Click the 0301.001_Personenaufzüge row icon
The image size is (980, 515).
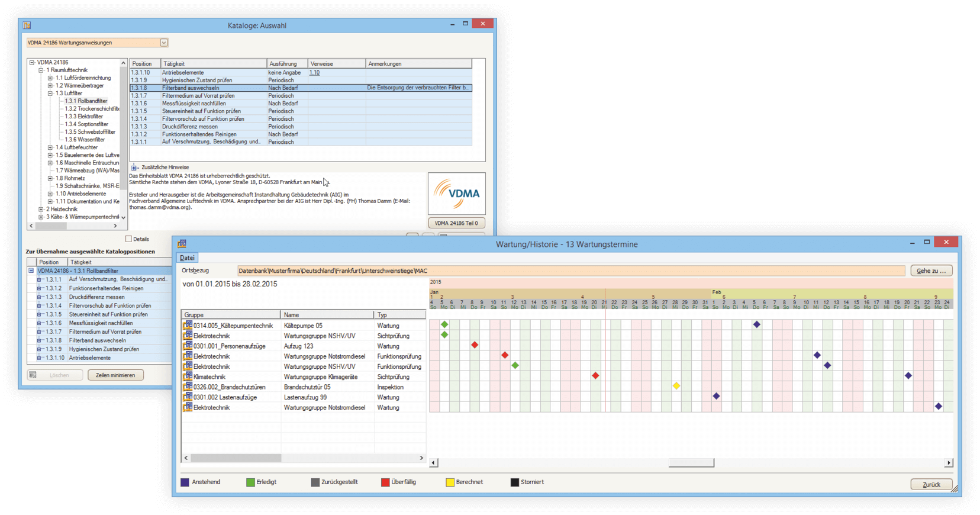click(188, 346)
